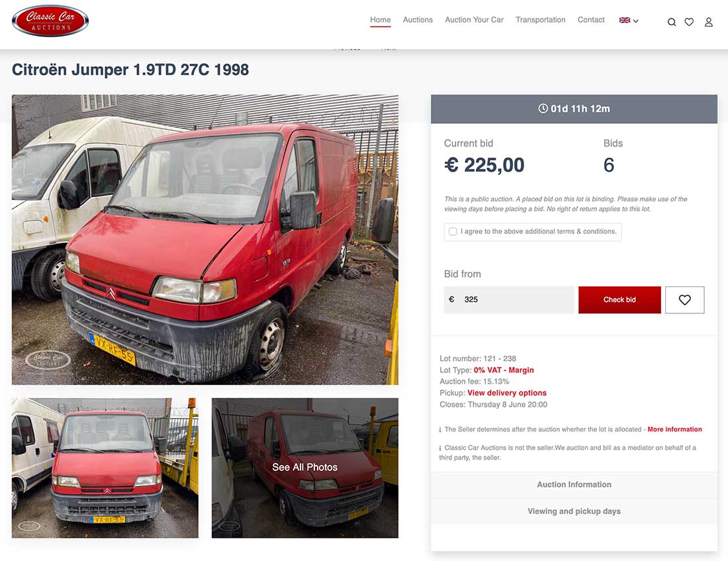Click the Classic Car Auctions logo
Viewport: 728px width, 561px height.
coord(50,21)
